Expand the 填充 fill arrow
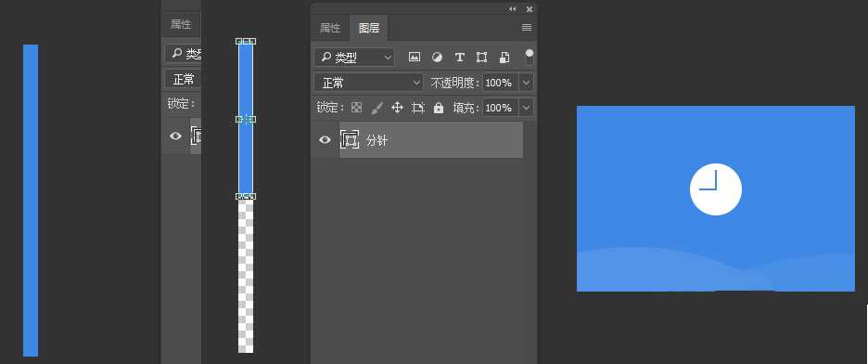The image size is (868, 364). (527, 108)
